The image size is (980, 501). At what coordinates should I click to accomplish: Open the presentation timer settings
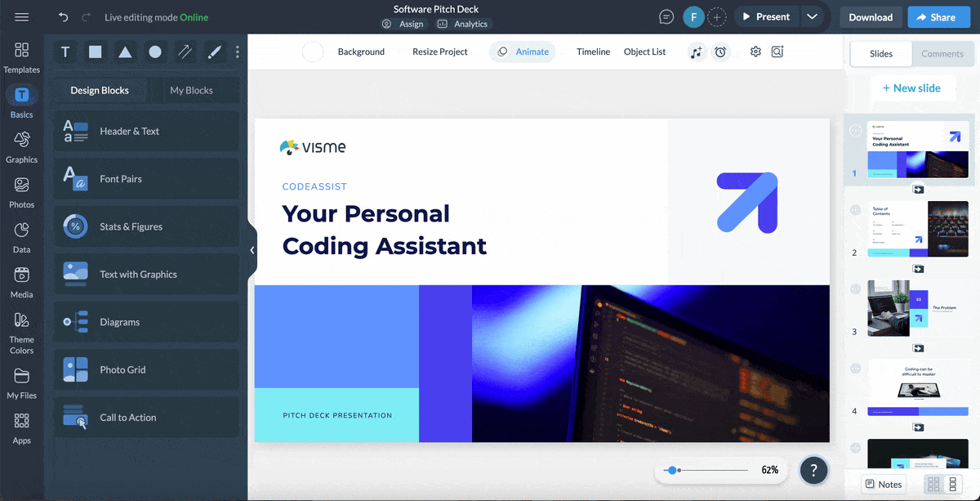point(719,51)
